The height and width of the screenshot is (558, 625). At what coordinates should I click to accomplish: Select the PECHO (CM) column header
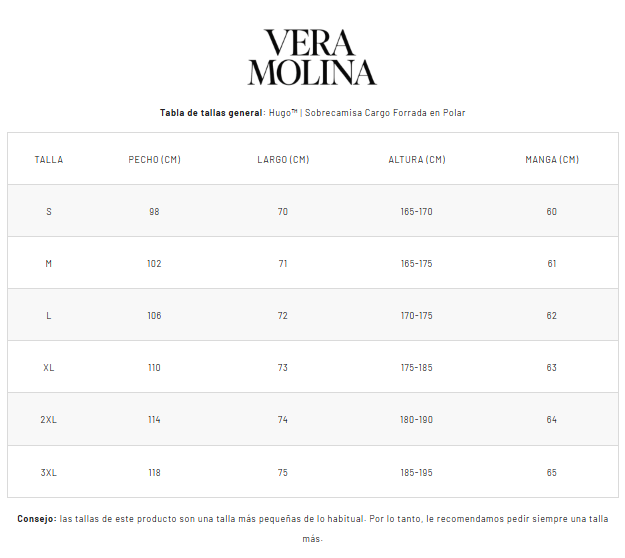tap(154, 160)
